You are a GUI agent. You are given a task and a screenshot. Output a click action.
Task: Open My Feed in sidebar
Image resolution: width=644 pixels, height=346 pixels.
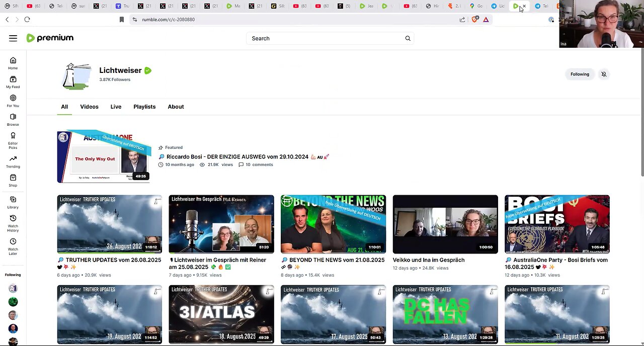(13, 82)
